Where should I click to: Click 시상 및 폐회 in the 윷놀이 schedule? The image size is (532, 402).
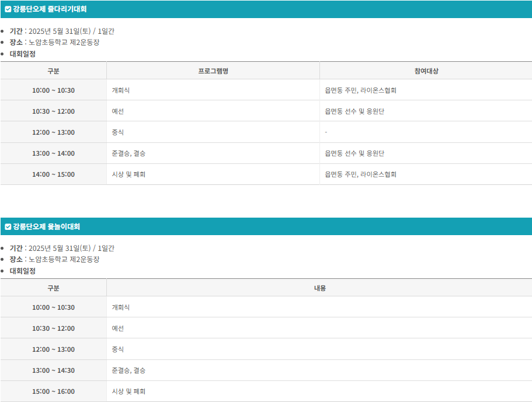(x=128, y=391)
